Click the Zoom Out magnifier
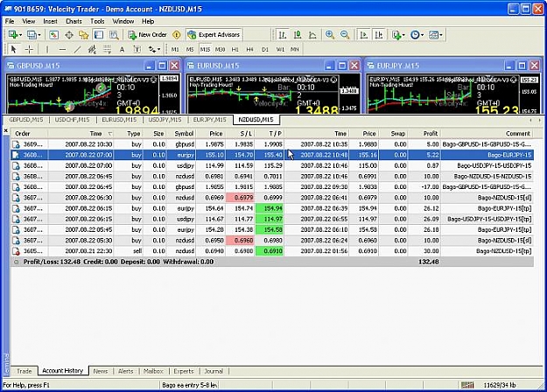 click(345, 34)
